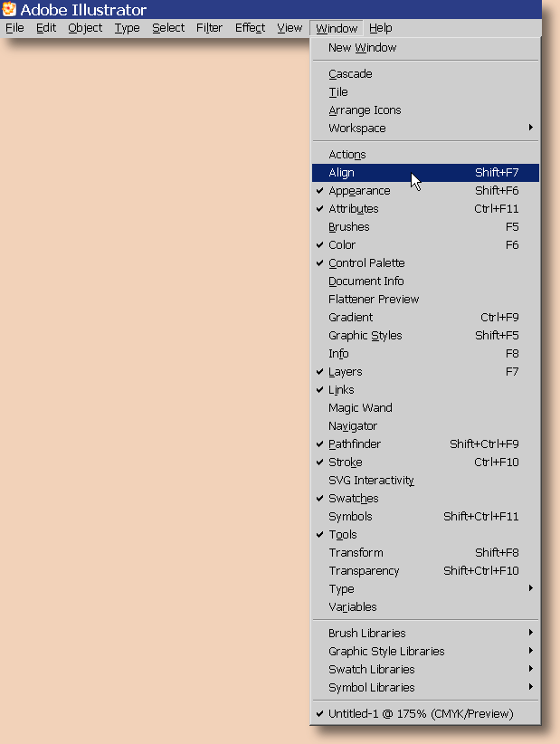Click the Adobe Illustrator app icon

(10, 10)
